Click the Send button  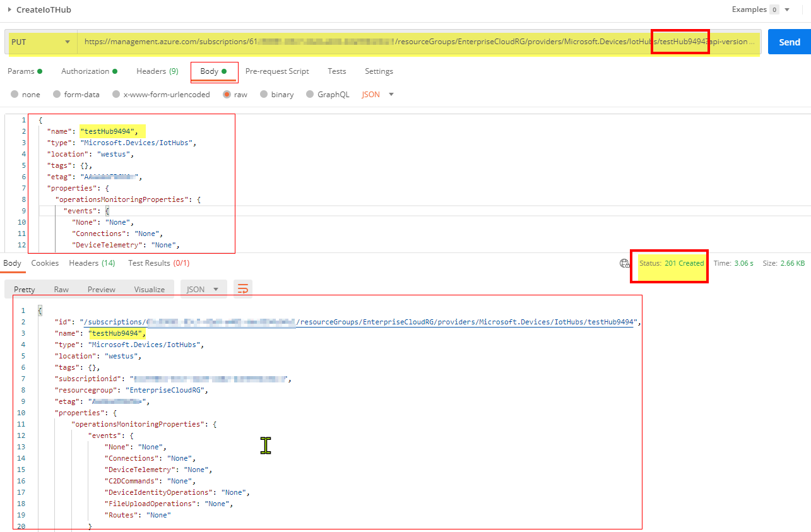789,42
